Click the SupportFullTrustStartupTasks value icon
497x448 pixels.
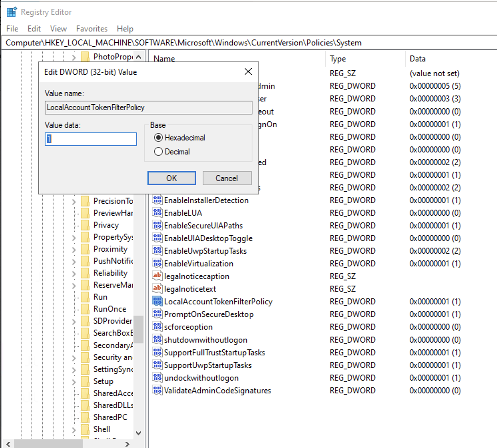(157, 352)
